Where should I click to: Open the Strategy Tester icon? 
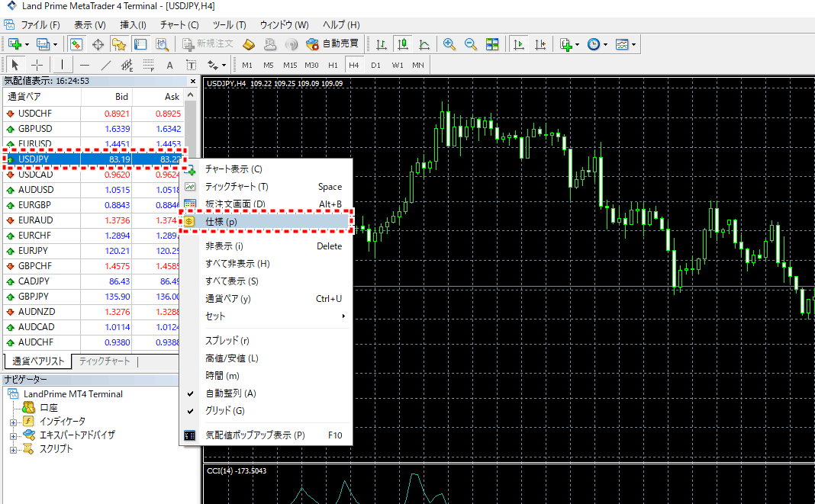[163, 44]
